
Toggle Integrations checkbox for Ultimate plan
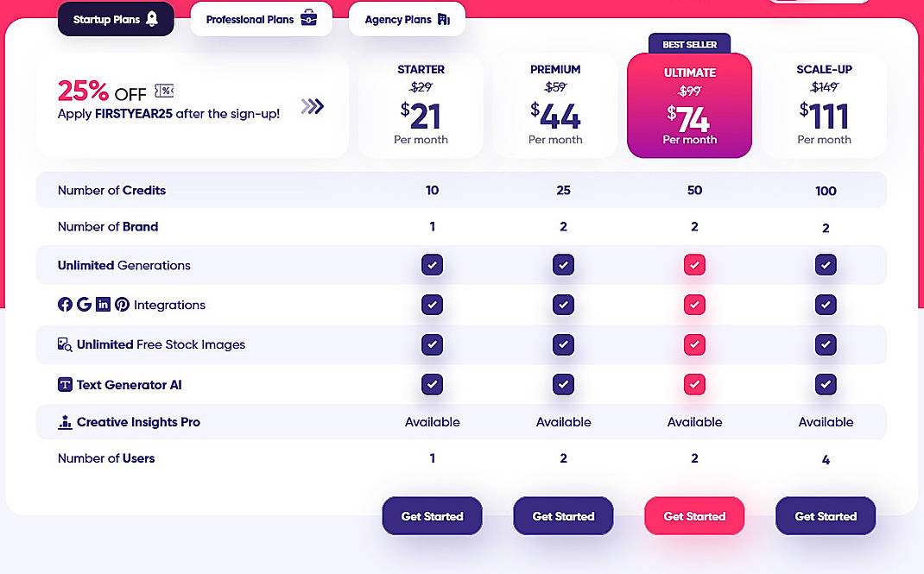point(694,305)
